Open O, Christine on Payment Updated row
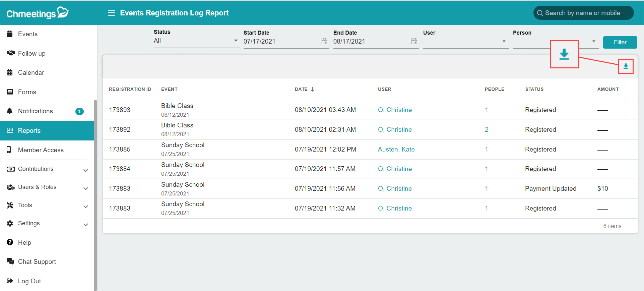Screen dimensions: 644x291 tap(395, 188)
